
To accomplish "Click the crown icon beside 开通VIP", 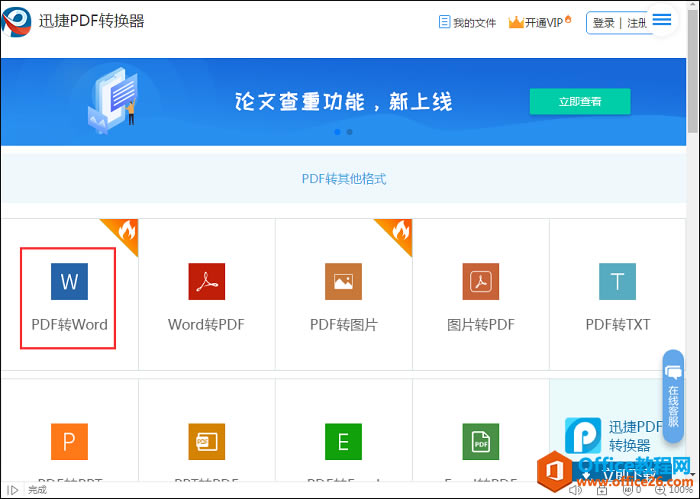I will [x=516, y=22].
